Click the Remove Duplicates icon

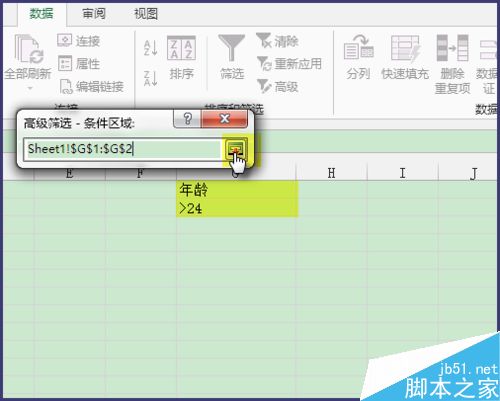452,48
